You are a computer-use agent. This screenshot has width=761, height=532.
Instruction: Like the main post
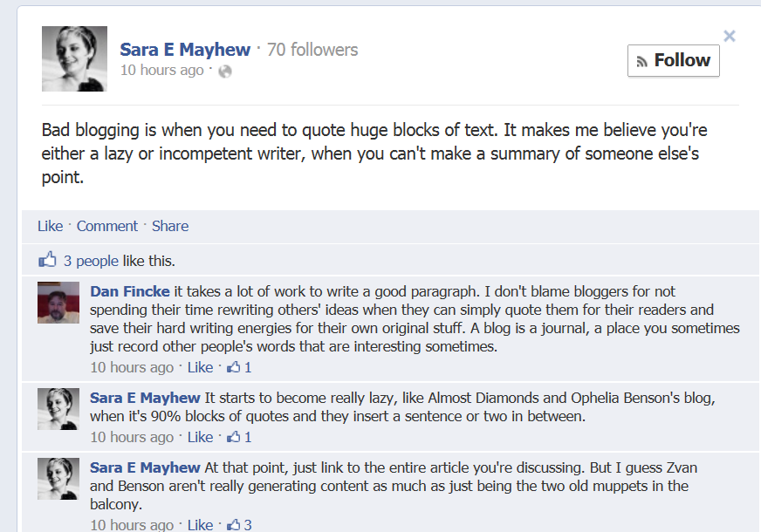(50, 226)
